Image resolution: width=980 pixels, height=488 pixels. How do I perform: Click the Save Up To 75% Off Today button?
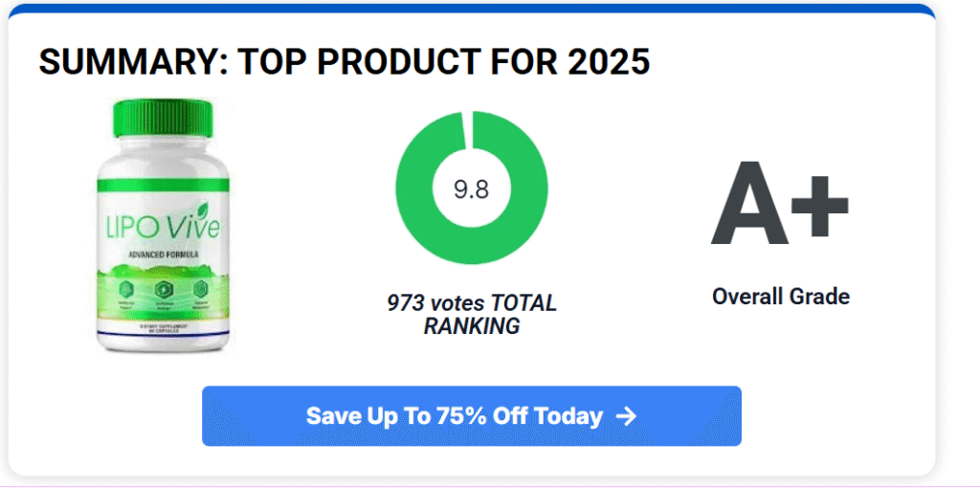tap(471, 416)
